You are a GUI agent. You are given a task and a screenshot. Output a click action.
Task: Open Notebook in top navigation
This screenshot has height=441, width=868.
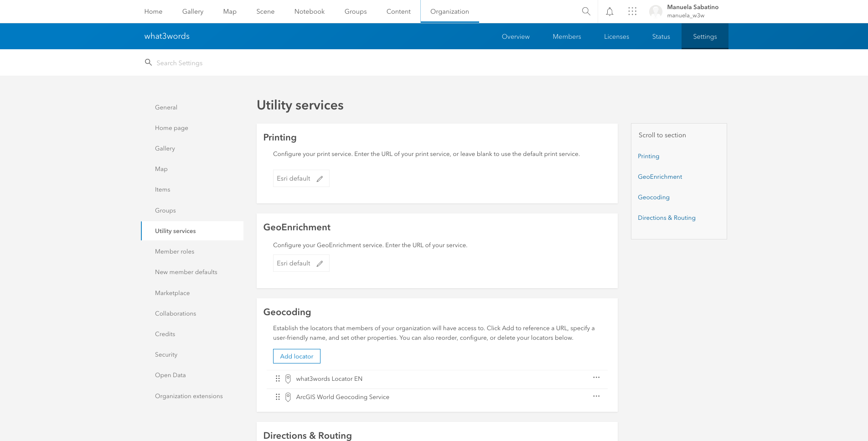pos(310,11)
